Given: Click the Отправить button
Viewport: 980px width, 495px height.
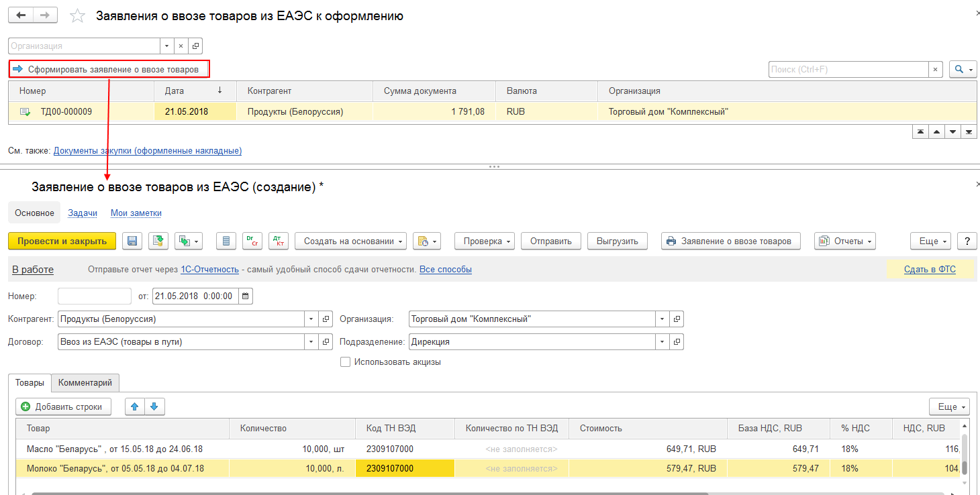Looking at the screenshot, I should coord(551,241).
